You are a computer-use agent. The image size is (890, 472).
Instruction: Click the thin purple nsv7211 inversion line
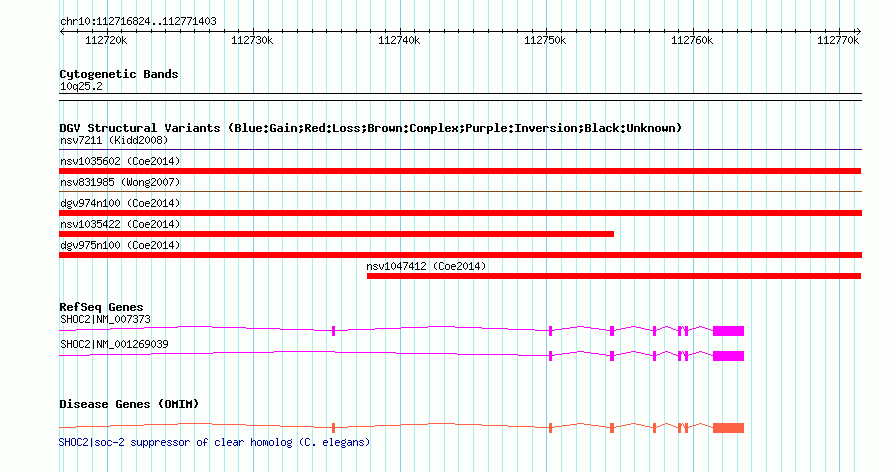[x=460, y=150]
